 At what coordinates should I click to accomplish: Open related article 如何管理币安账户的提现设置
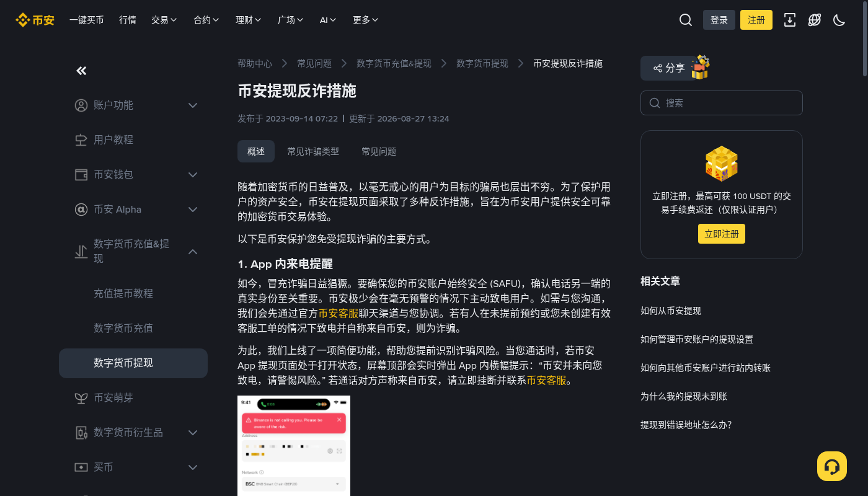pyautogui.click(x=697, y=339)
